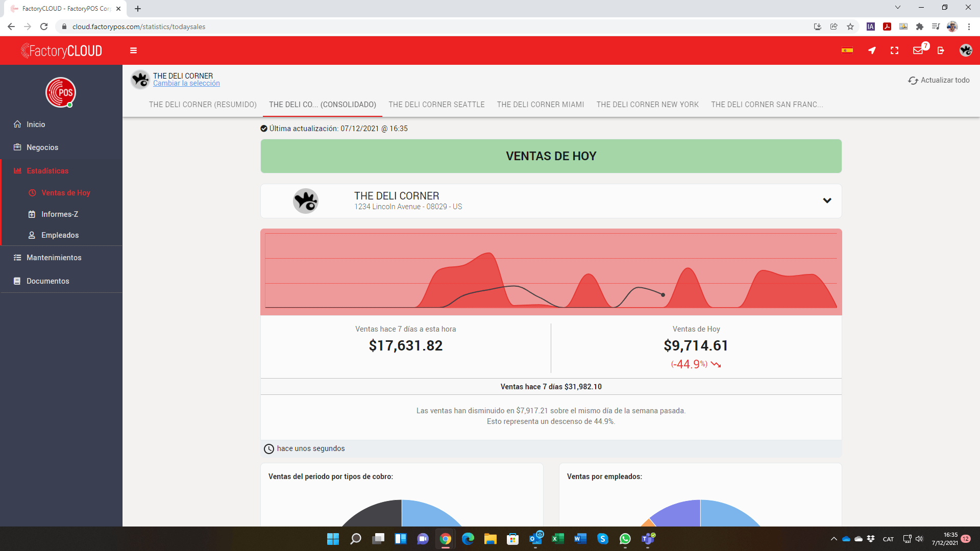
Task: Click the paper plane send icon
Action: point(872,51)
